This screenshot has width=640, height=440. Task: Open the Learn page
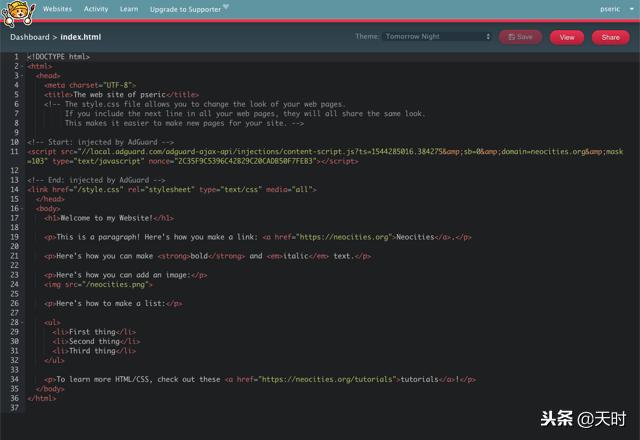(x=129, y=9)
